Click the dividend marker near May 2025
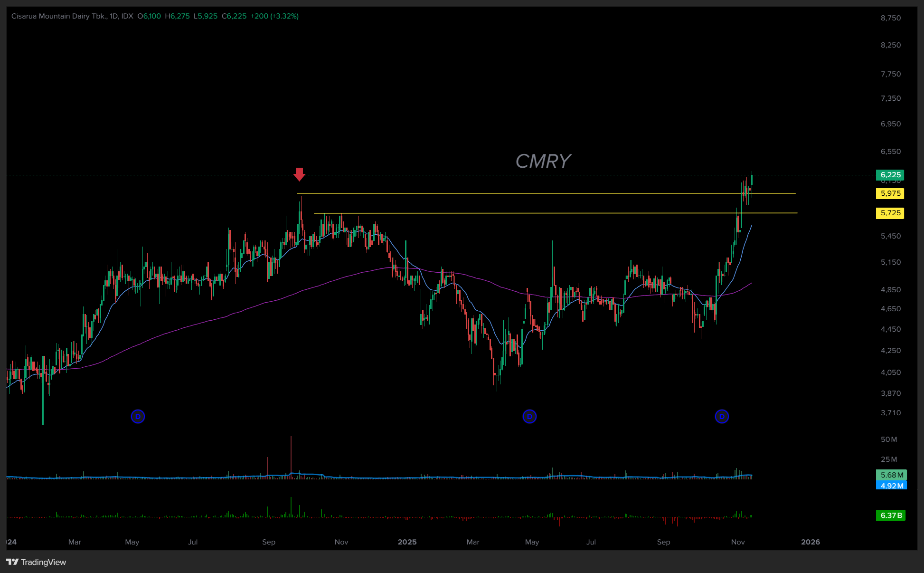Viewport: 924px width, 573px height. pyautogui.click(x=529, y=417)
